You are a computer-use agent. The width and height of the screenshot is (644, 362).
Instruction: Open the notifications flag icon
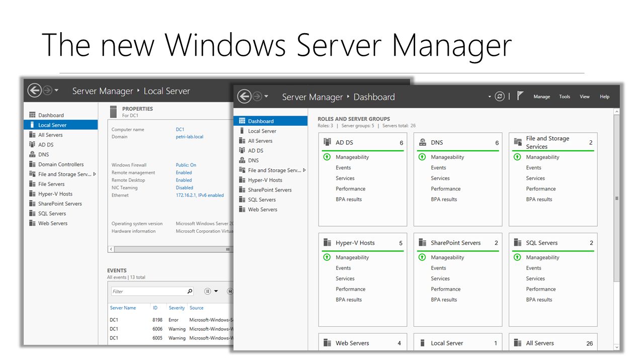click(x=520, y=96)
